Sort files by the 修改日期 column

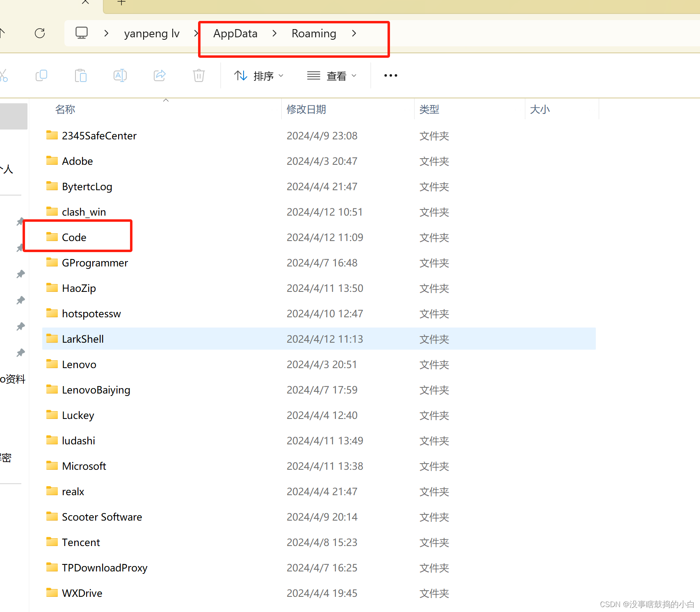pyautogui.click(x=306, y=109)
